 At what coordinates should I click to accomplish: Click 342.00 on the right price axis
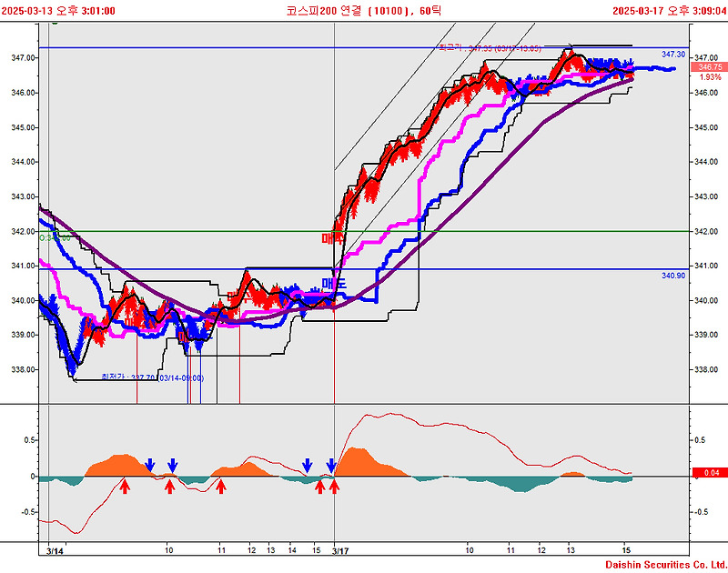(x=706, y=232)
